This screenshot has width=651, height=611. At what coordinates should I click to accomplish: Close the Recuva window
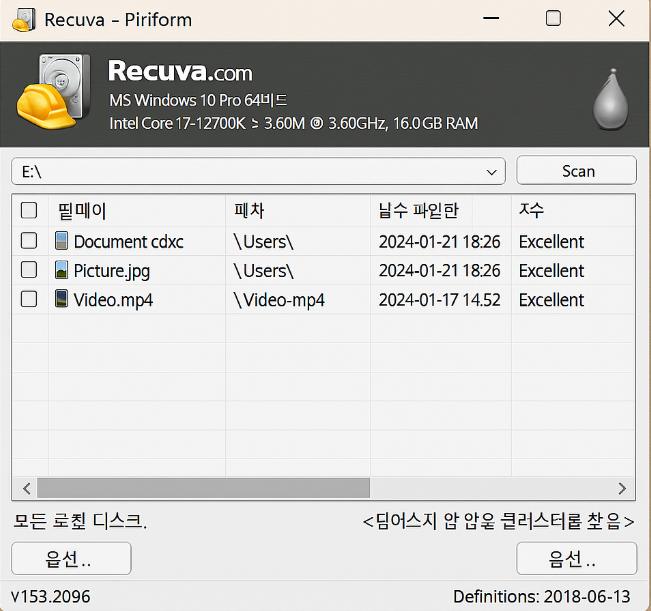tap(617, 18)
